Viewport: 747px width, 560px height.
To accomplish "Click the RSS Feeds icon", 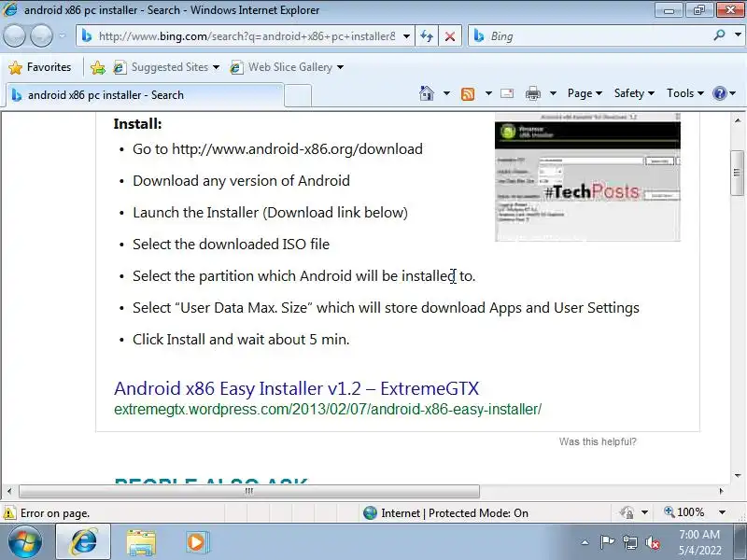I will coord(468,94).
